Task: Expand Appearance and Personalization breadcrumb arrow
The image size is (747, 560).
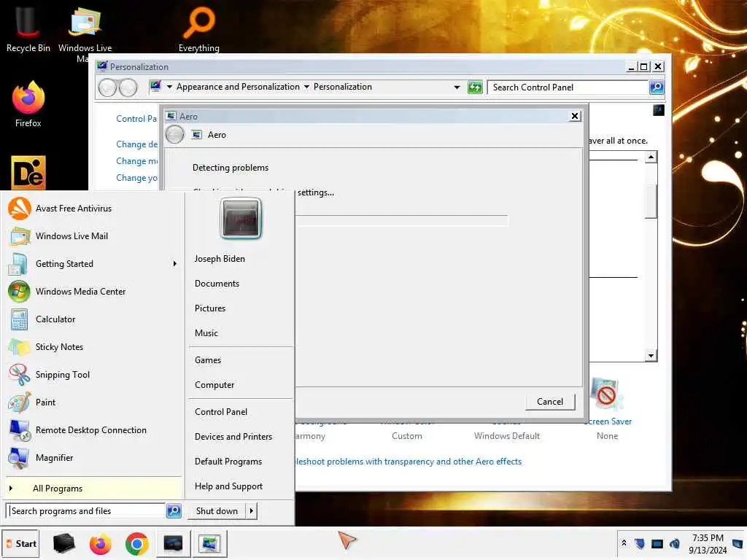Action: (x=306, y=87)
